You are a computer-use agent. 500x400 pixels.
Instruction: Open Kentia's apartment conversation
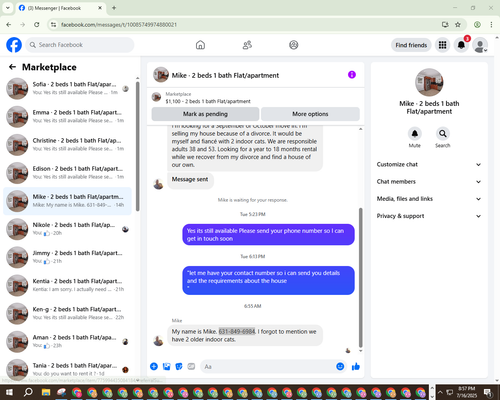(68, 285)
